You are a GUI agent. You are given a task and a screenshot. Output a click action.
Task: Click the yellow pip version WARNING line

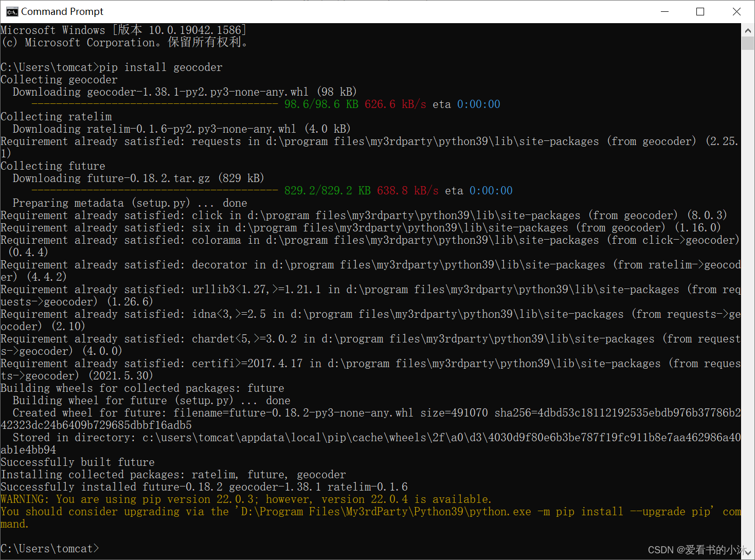coord(246,499)
